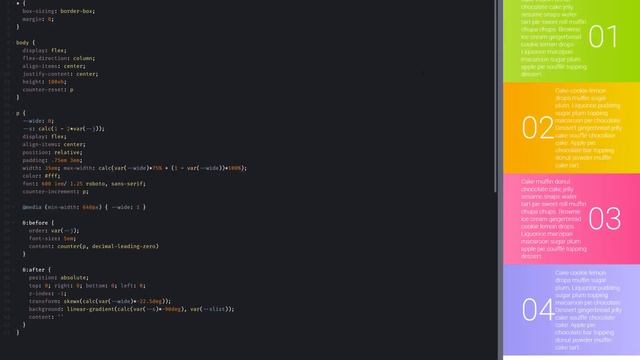Click the "font-size: 5em;" line
This screenshot has width=640, height=360.
pyautogui.click(x=52, y=238)
